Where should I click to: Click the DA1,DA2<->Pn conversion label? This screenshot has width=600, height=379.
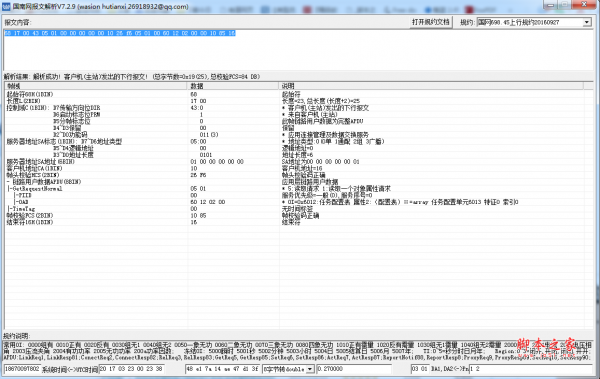(x=449, y=369)
